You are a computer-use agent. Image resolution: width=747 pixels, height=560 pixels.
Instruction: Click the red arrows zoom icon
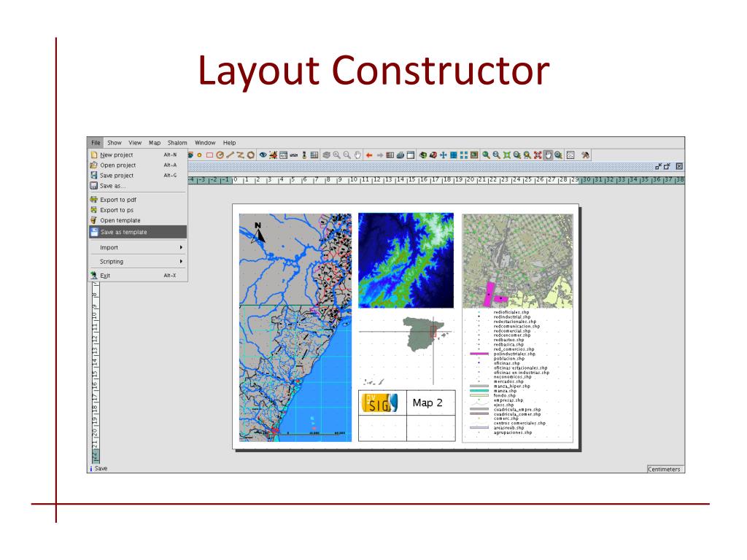point(538,155)
